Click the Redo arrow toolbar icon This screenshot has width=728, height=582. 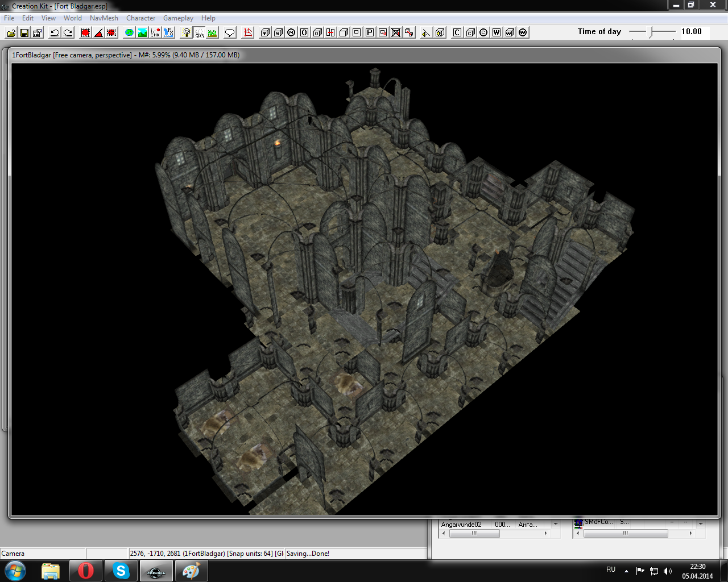68,33
